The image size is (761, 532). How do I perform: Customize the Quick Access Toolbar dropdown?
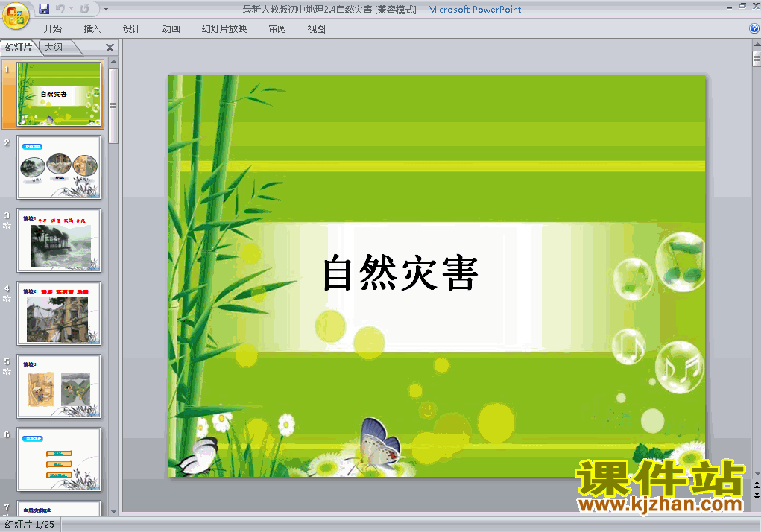coord(106,9)
